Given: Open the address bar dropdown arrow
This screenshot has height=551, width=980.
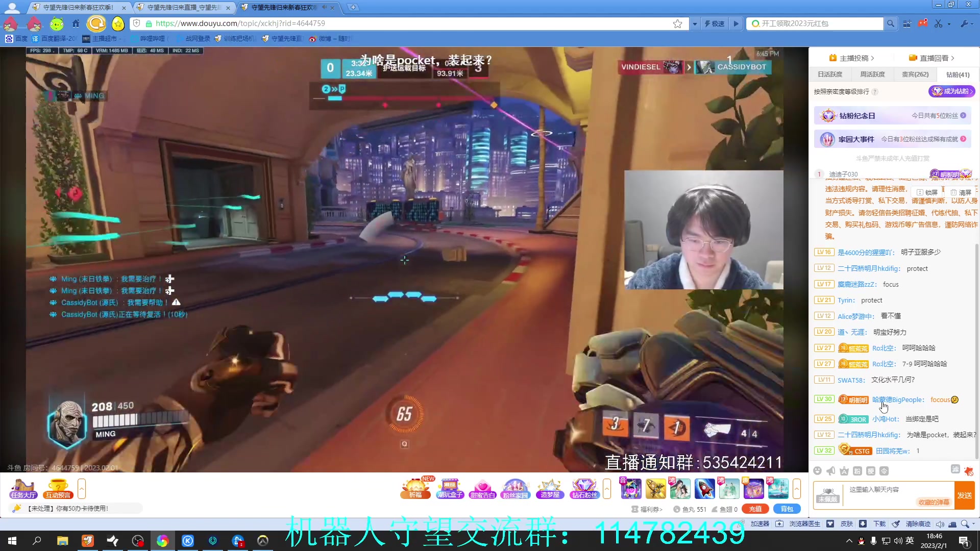Looking at the screenshot, I should coord(694,23).
